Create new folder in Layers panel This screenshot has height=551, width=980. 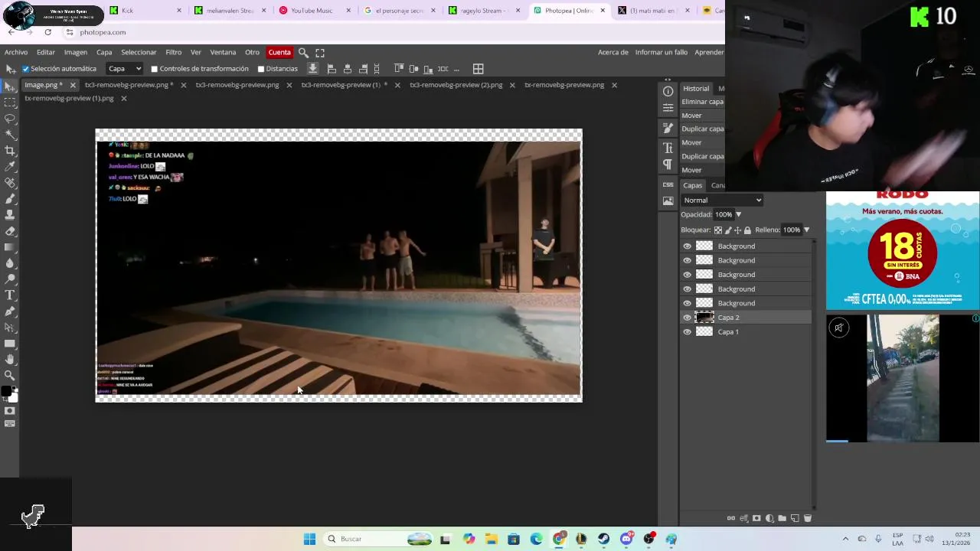(x=782, y=518)
